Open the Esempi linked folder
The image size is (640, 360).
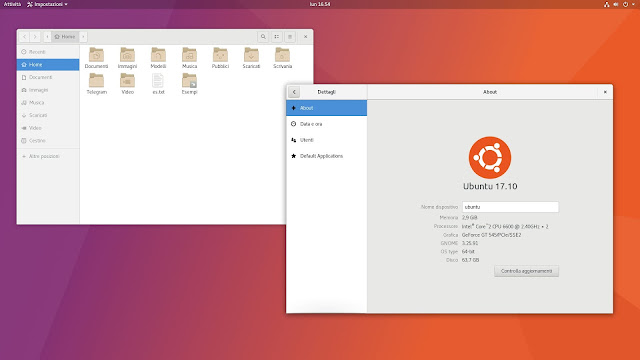(x=189, y=84)
